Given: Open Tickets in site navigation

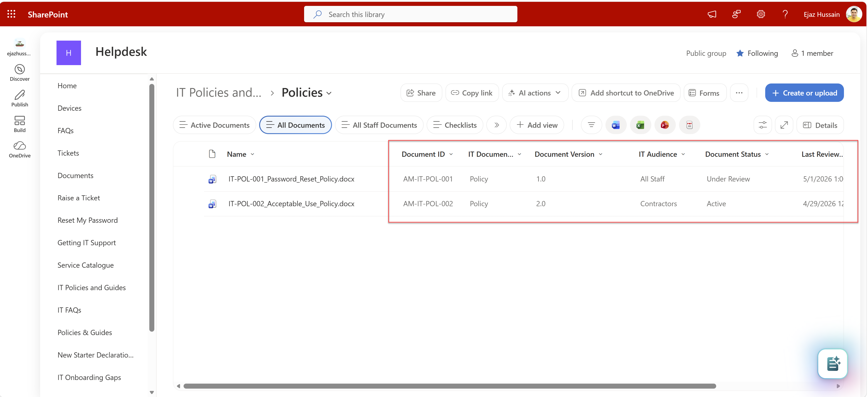Looking at the screenshot, I should point(68,153).
